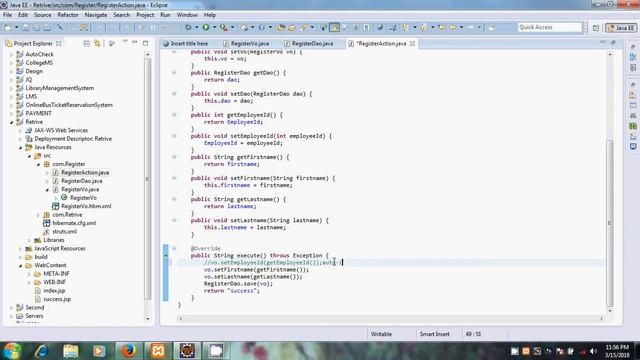Image resolution: width=640 pixels, height=360 pixels.
Task: Click the editor vertical scrollbar thumb
Action: [610, 223]
